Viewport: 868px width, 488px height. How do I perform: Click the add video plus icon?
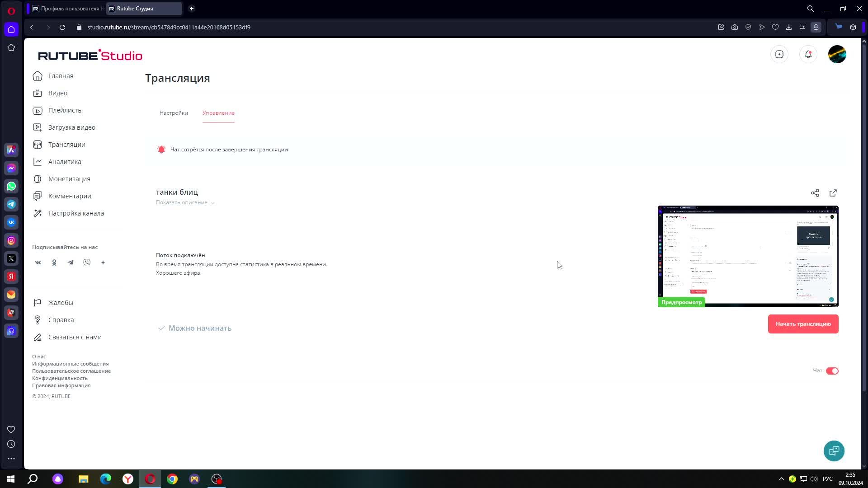click(x=779, y=54)
